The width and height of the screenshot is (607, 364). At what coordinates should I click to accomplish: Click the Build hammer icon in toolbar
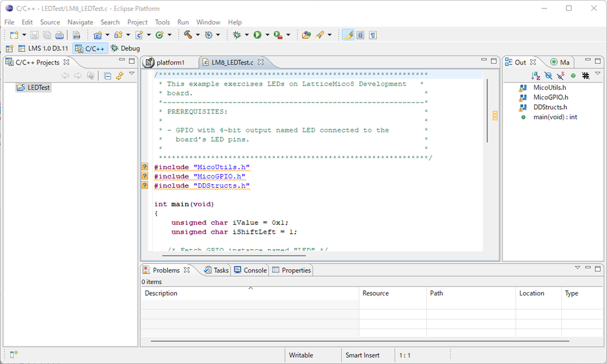[x=188, y=35]
